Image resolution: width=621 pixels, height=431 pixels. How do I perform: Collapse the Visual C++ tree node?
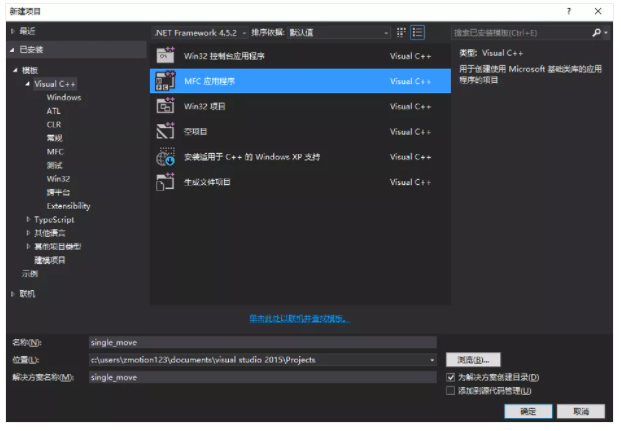pos(28,84)
